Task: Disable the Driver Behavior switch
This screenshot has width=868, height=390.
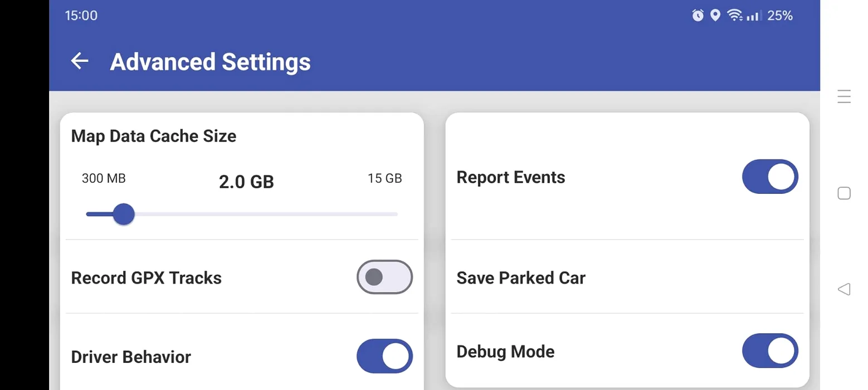Action: [384, 356]
